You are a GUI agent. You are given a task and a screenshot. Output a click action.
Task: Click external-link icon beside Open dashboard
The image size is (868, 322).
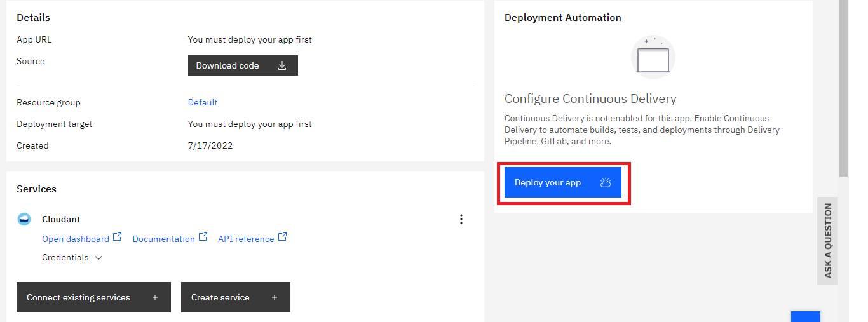click(x=117, y=237)
